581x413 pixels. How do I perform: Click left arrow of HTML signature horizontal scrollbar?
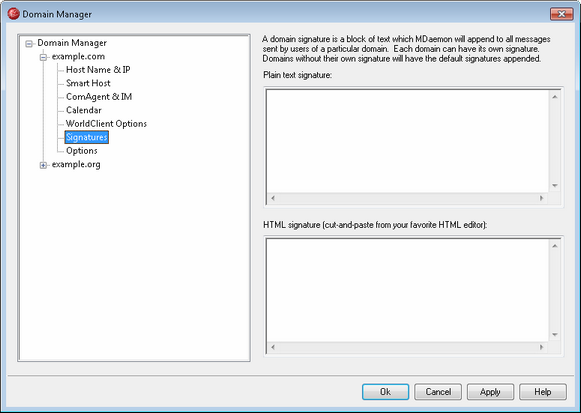(x=273, y=347)
